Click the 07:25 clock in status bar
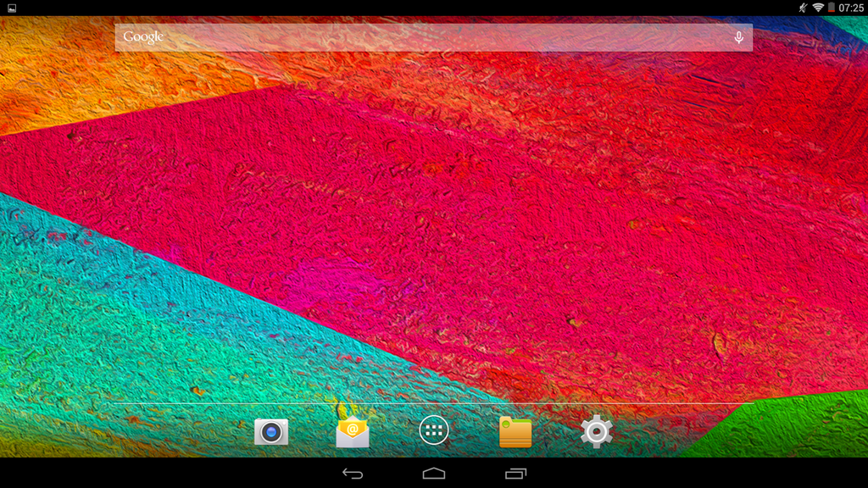 click(x=851, y=8)
